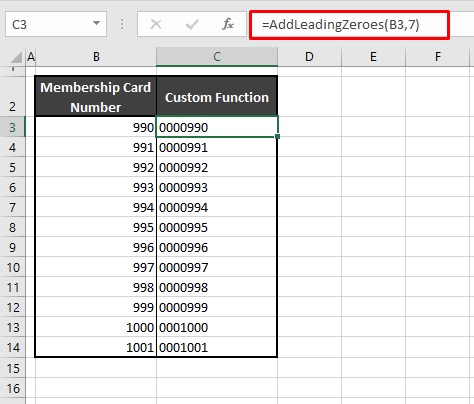Select column D header
This screenshot has width=474, height=404.
309,57
